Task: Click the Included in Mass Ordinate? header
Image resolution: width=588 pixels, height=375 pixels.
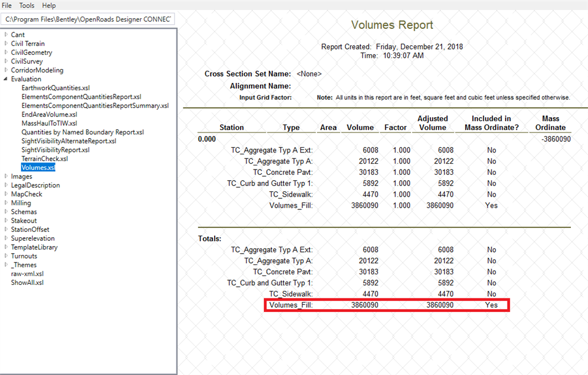Action: 491,123
